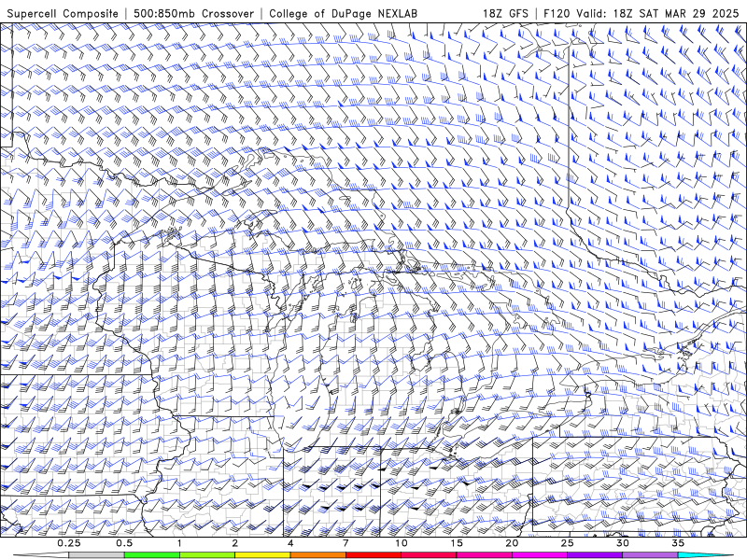Select the lime color bar segment between 1 and 2
This screenshot has width=747, height=560.
(x=207, y=555)
